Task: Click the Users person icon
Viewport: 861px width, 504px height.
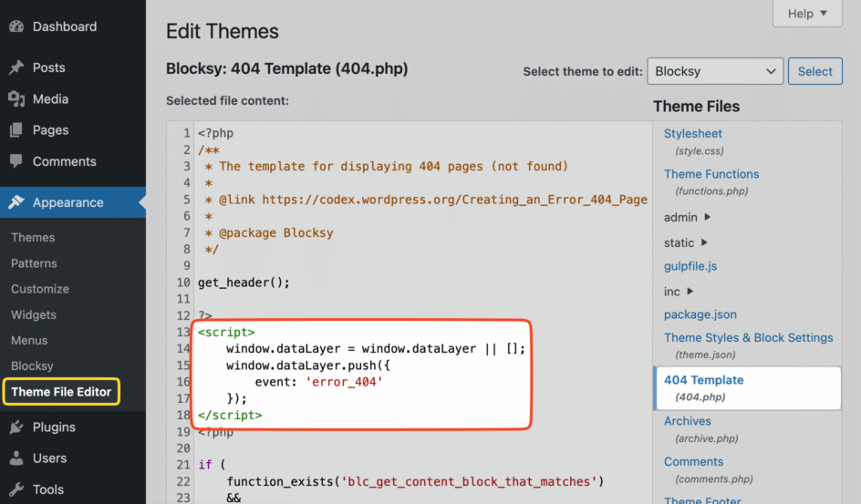Action: pos(16,458)
